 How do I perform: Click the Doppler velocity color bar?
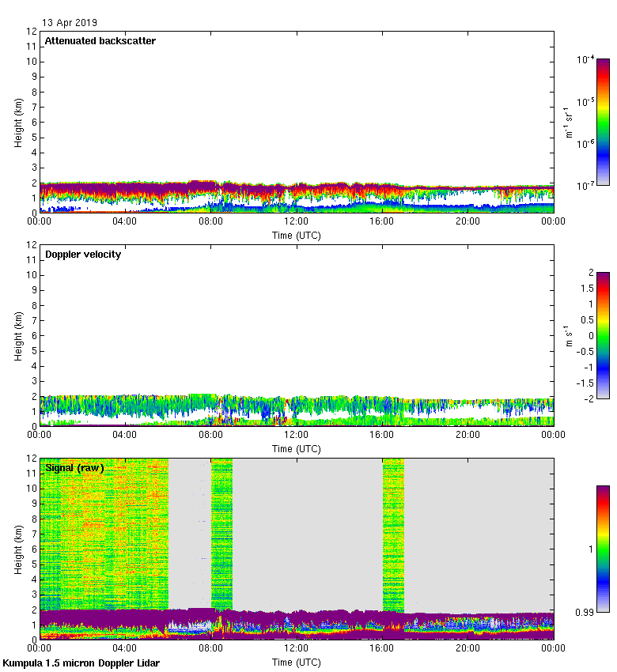pyautogui.click(x=603, y=335)
